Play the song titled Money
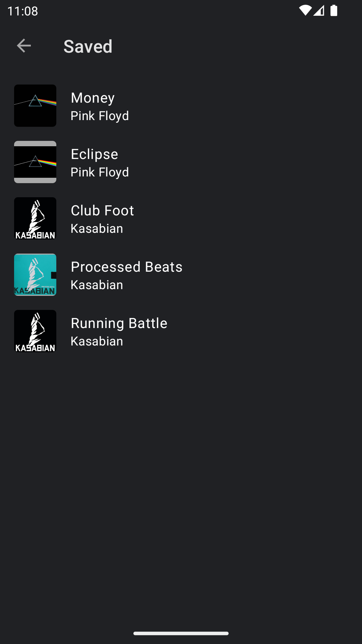Image resolution: width=362 pixels, height=644 pixels. [x=93, y=98]
